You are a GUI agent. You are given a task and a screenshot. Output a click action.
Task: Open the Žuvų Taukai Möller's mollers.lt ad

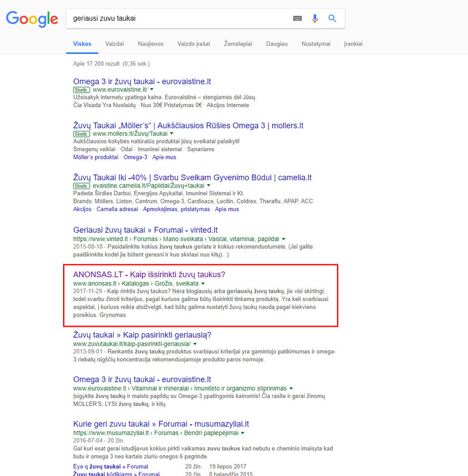pyautogui.click(x=188, y=126)
